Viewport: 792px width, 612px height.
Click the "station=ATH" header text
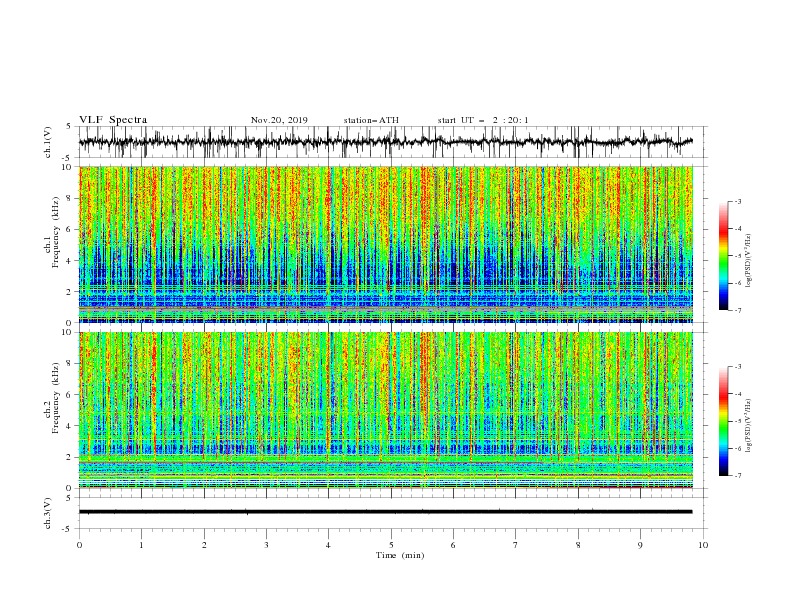click(x=371, y=120)
